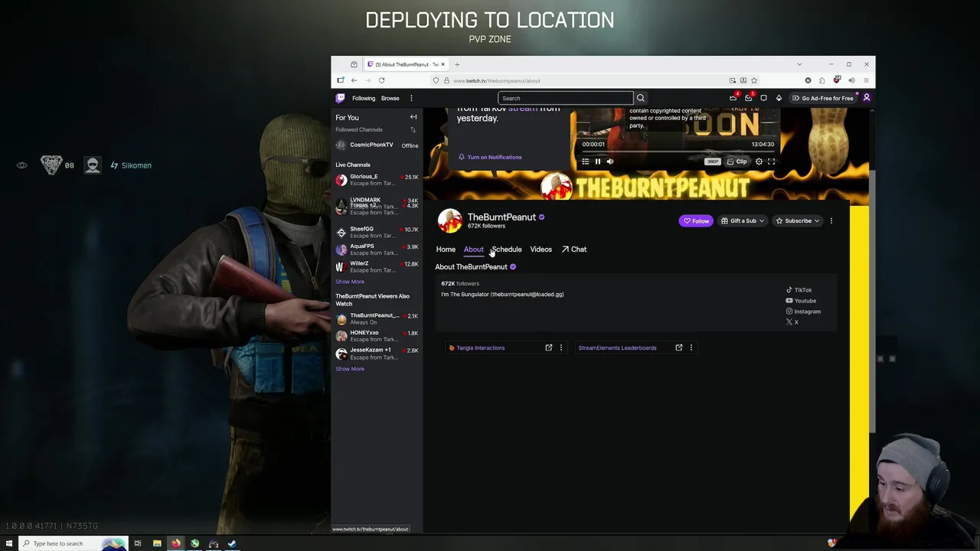Viewport: 980px width, 551px height.
Task: Open JesseKazam +1 recommended channel
Action: (x=377, y=354)
